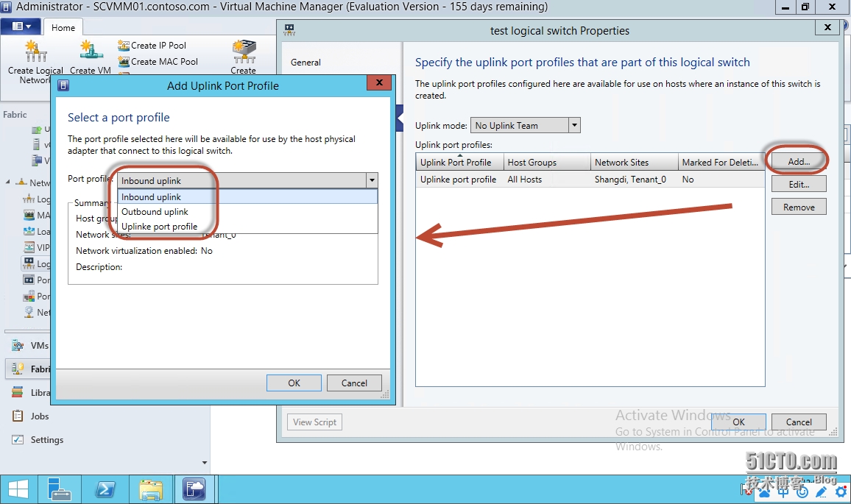Click the logical switch Properties window icon
851x504 pixels.
(x=289, y=30)
